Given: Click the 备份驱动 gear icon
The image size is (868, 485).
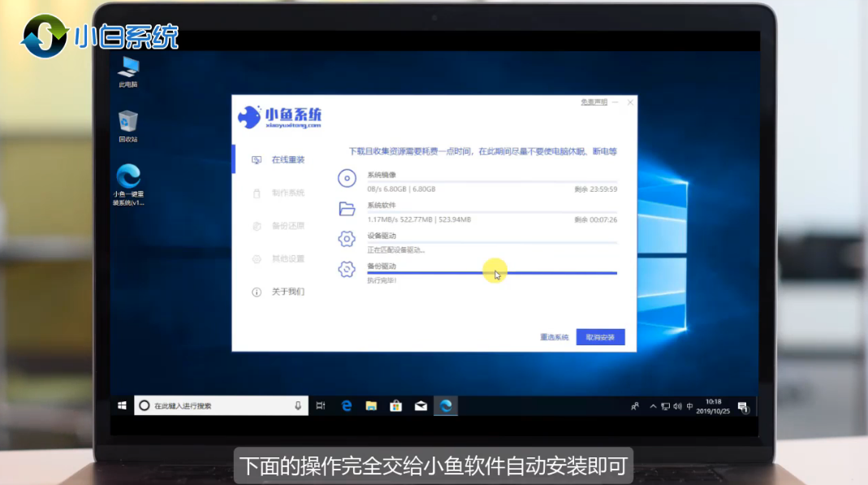Looking at the screenshot, I should point(347,270).
